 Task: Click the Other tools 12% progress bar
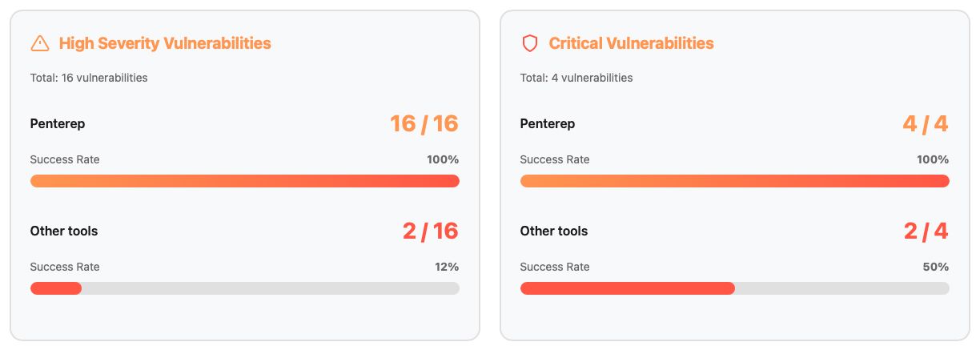pyautogui.click(x=245, y=288)
